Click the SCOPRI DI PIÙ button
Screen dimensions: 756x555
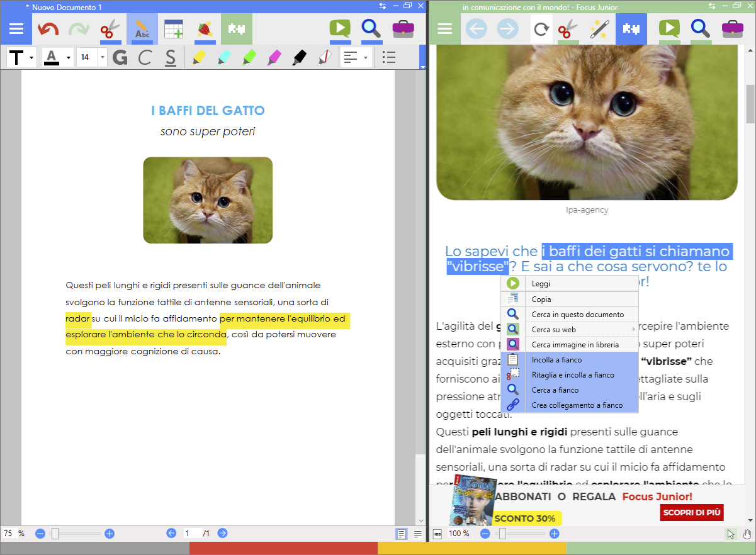tap(692, 512)
